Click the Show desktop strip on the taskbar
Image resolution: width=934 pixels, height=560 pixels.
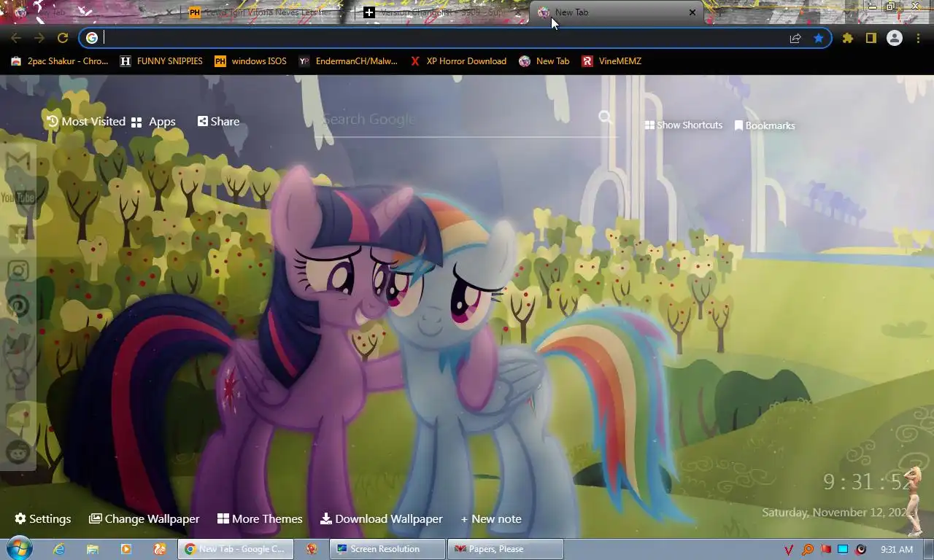929,549
